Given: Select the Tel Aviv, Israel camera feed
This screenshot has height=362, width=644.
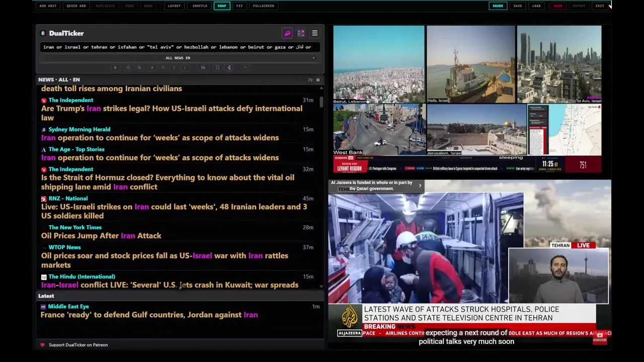Looking at the screenshot, I should tap(559, 64).
